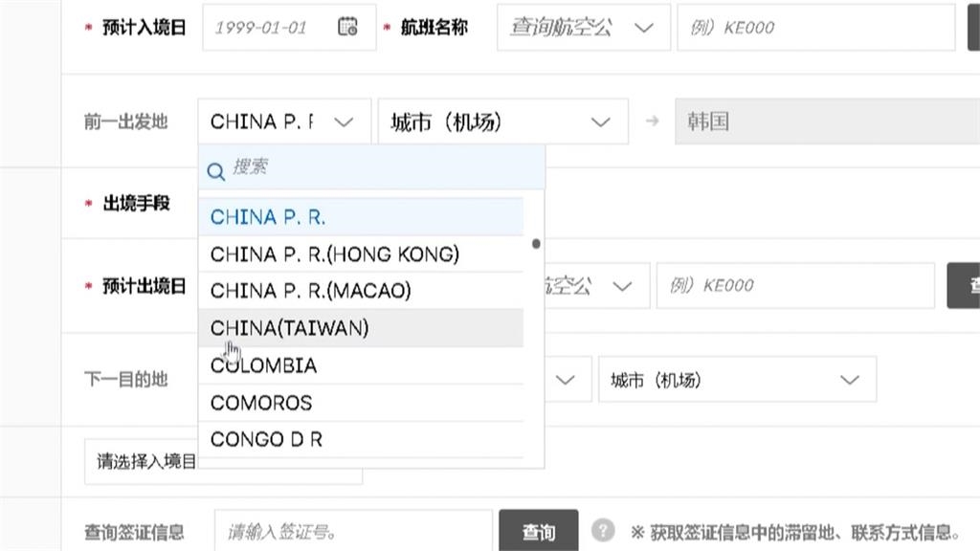Click the arrow icon before the 韩国 field
Viewport: 980px width, 551px height.
(x=652, y=121)
